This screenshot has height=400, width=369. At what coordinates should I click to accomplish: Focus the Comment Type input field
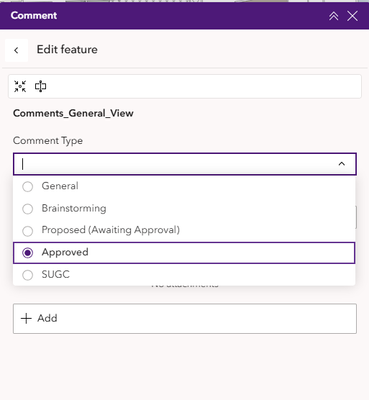pyautogui.click(x=185, y=164)
